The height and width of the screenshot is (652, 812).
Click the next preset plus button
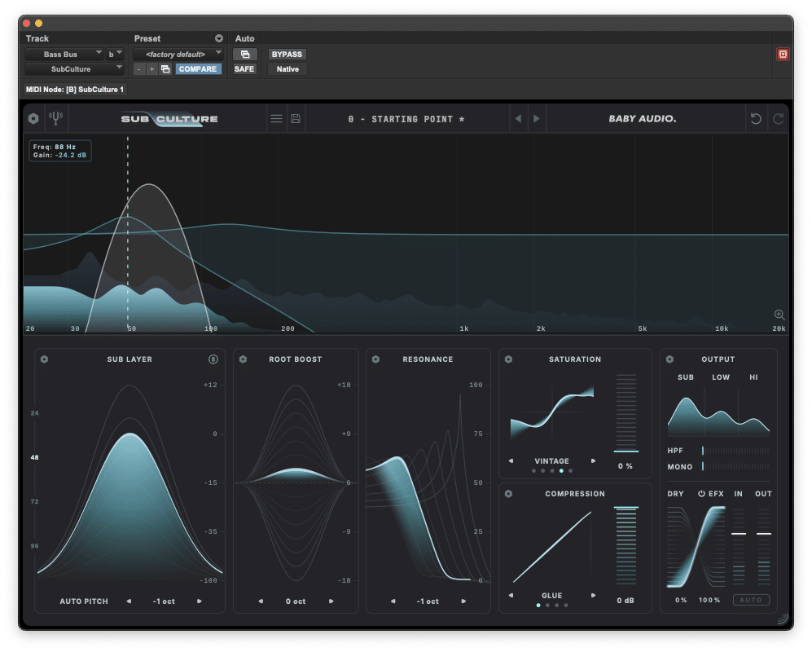pos(151,69)
